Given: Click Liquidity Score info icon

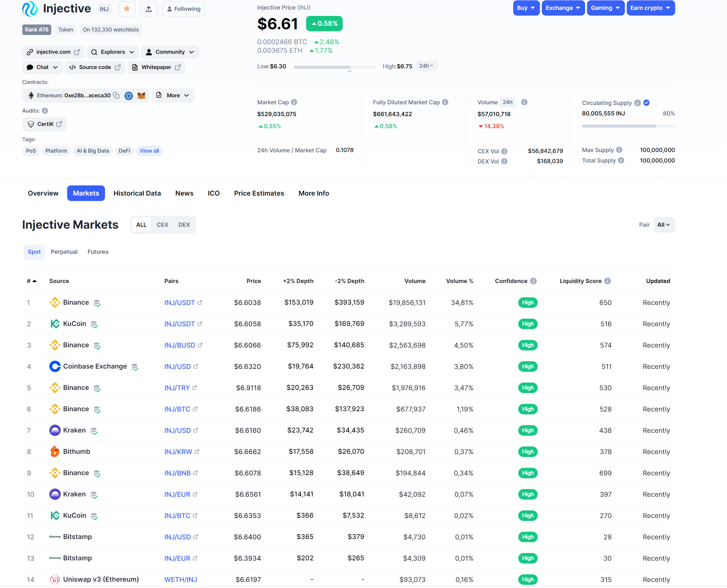Looking at the screenshot, I should pos(607,281).
